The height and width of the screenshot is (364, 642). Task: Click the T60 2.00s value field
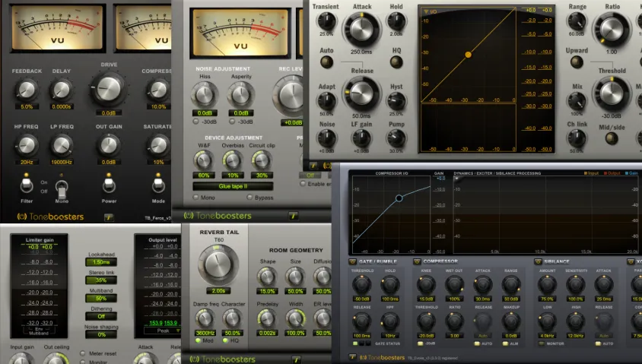pyautogui.click(x=218, y=291)
